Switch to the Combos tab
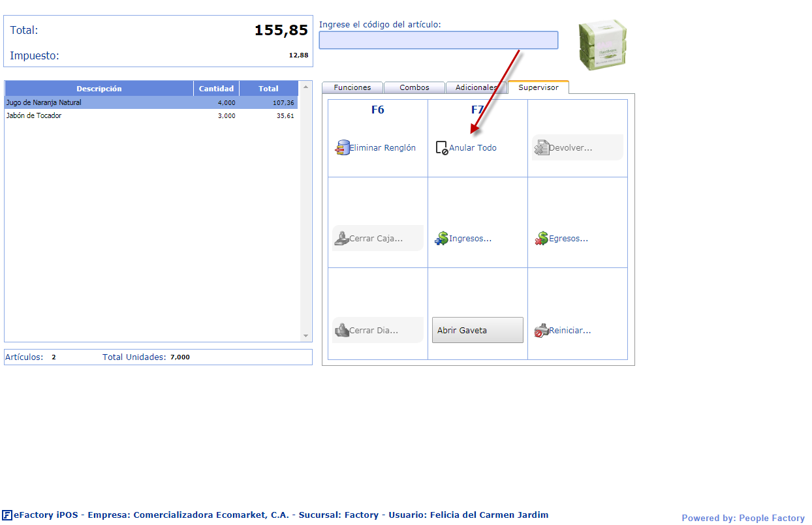Image resolution: width=812 pixels, height=525 pixels. click(x=414, y=87)
